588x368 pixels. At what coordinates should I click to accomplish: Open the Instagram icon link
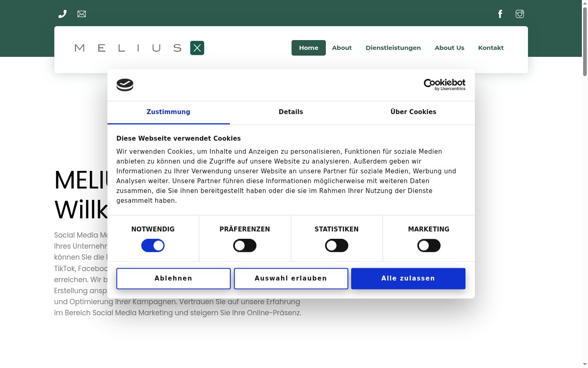pyautogui.click(x=520, y=14)
